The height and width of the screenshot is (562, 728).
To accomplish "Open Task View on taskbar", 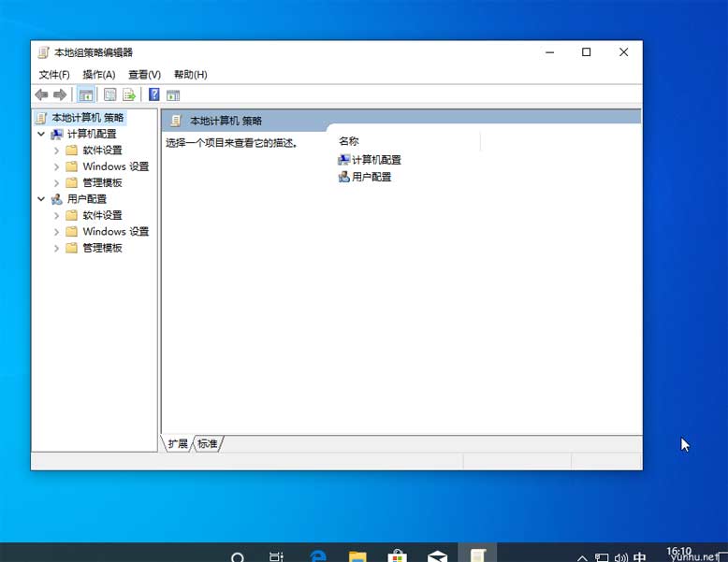I will point(276,556).
